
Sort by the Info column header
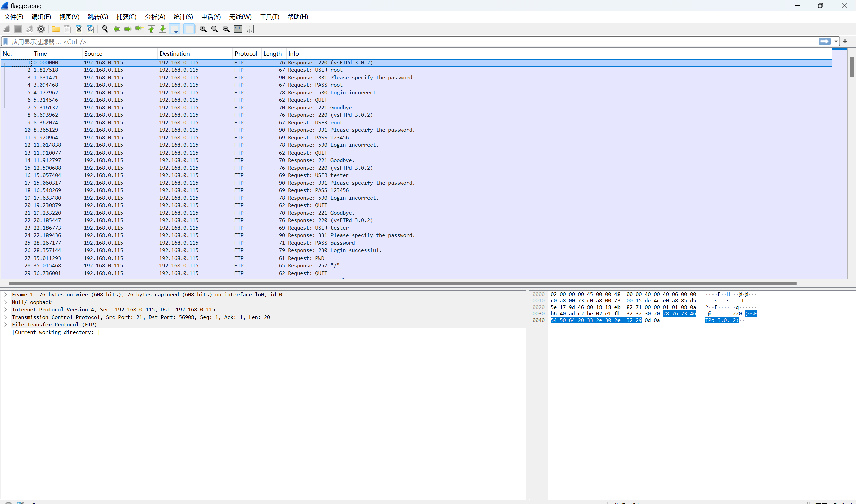(x=559, y=53)
